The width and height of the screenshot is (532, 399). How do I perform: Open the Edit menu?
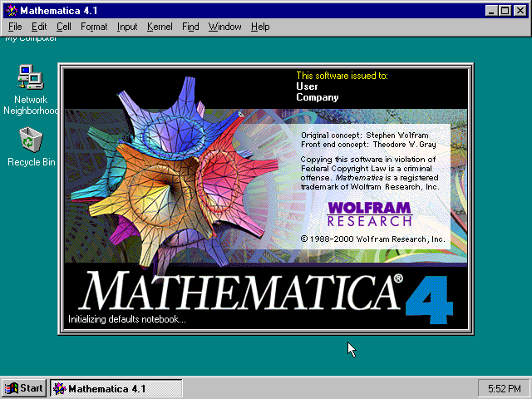point(39,27)
